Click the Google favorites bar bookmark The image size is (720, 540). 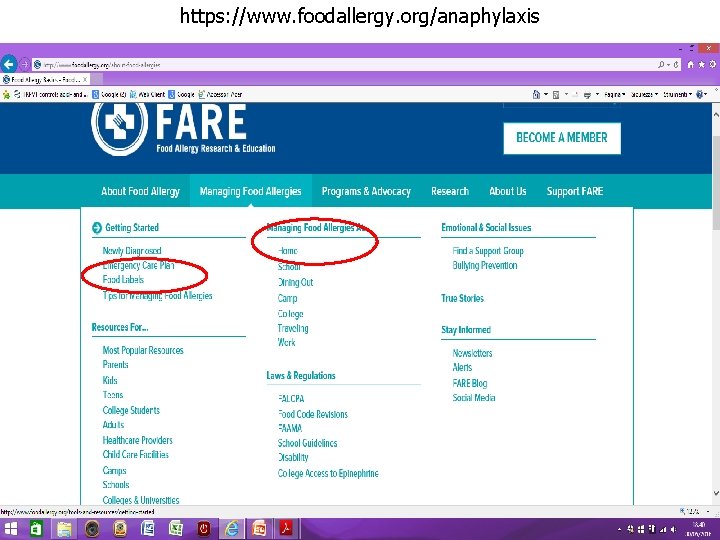tap(182, 95)
